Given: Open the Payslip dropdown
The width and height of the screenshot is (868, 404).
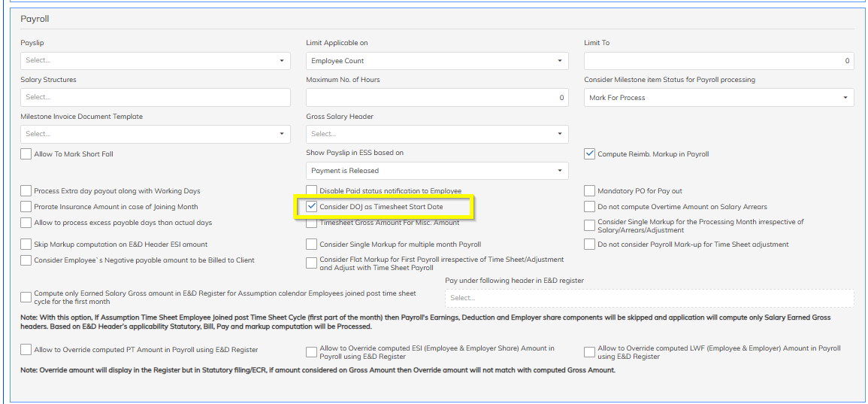Looking at the screenshot, I should coord(155,60).
